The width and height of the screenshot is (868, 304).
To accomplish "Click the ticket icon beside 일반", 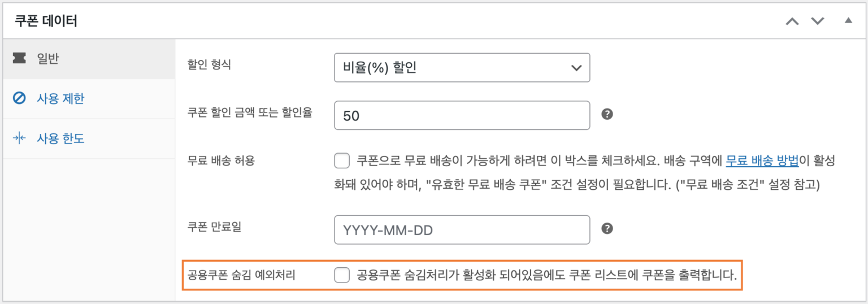I will coord(19,58).
